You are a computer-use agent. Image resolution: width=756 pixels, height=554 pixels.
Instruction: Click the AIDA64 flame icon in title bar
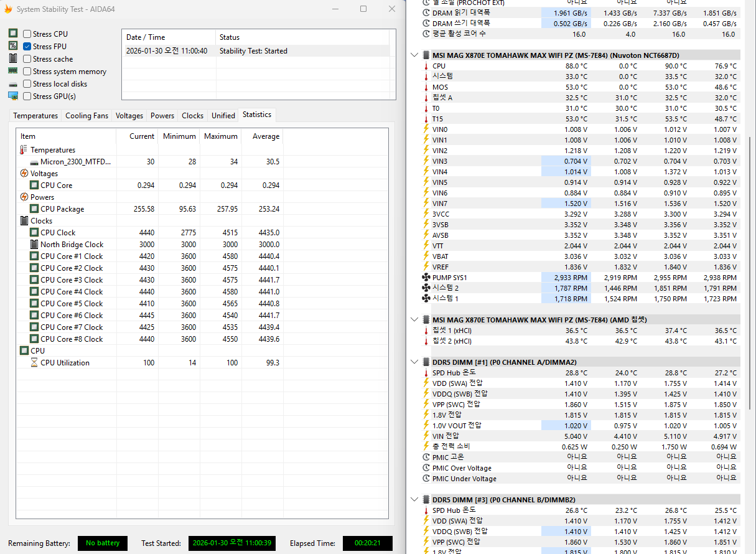[x=8, y=9]
